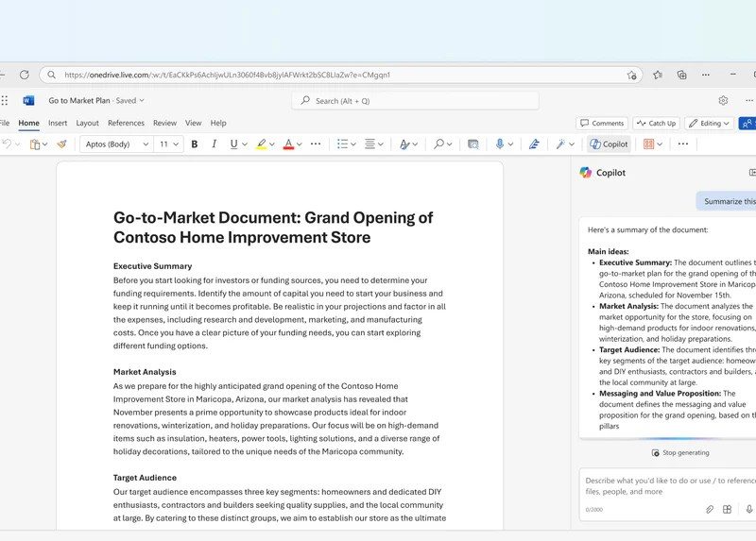Open the Editing mode dropdown

(x=709, y=124)
